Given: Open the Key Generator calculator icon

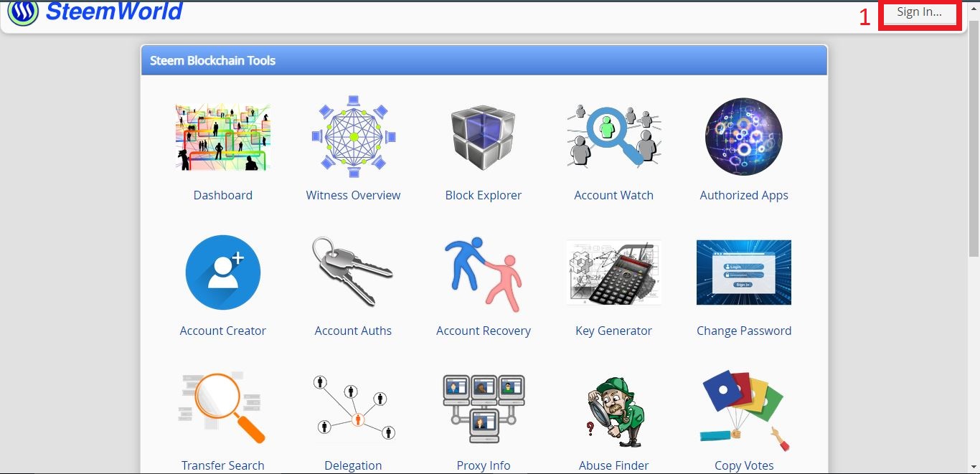Looking at the screenshot, I should point(613,272).
